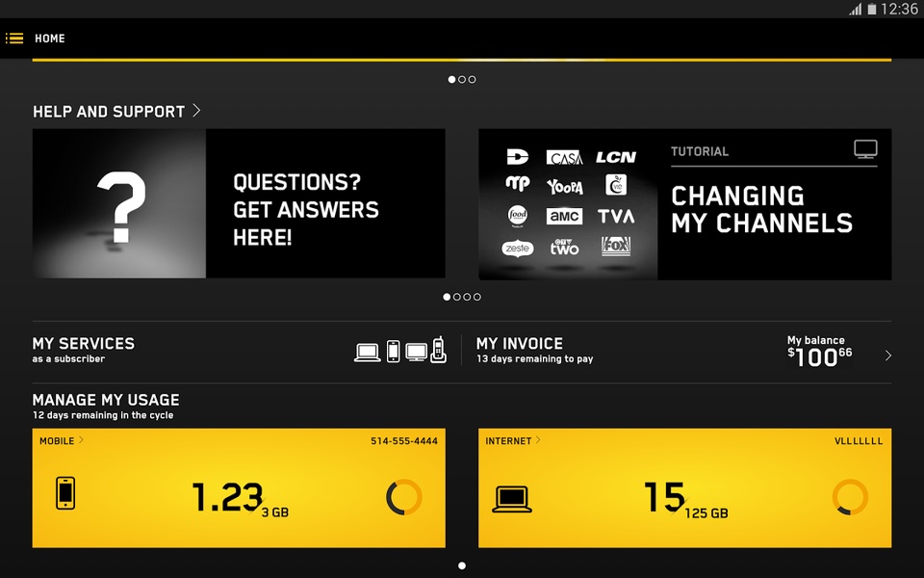Select third dot of help carousel pager
Image resolution: width=924 pixels, height=578 pixels.
click(x=467, y=297)
